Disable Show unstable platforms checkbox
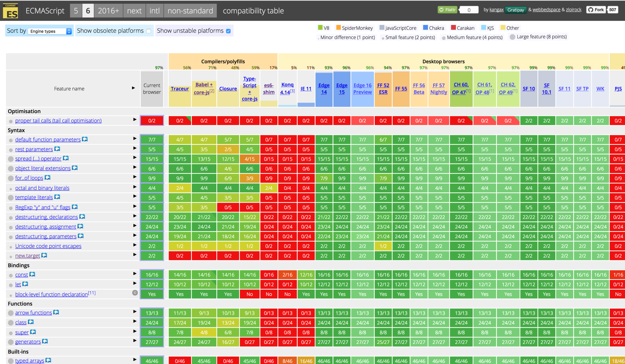 click(x=228, y=31)
